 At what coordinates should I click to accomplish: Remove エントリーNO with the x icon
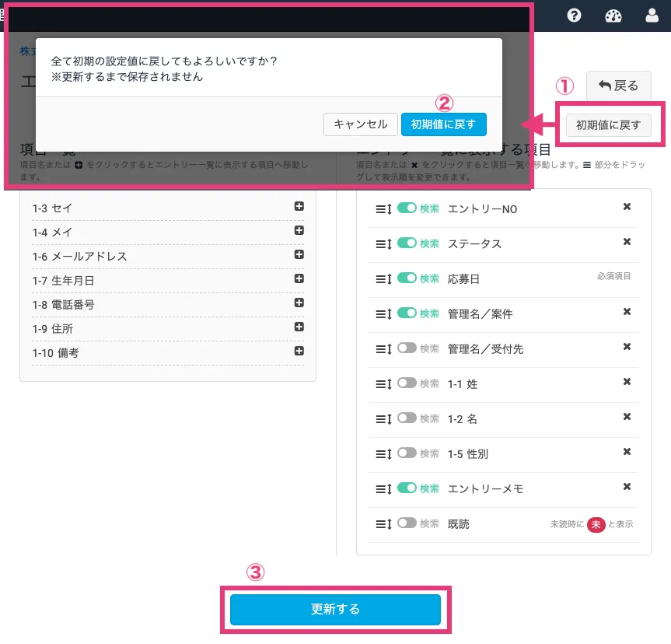627,207
